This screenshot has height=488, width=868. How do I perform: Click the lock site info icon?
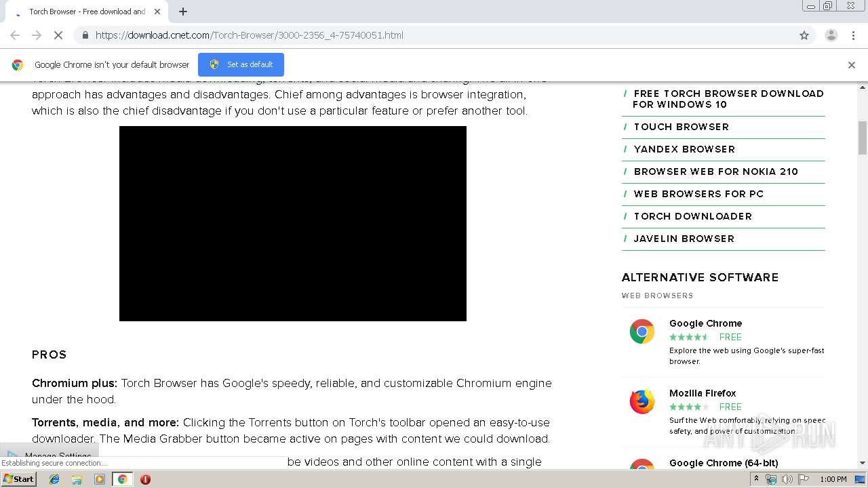click(x=85, y=35)
